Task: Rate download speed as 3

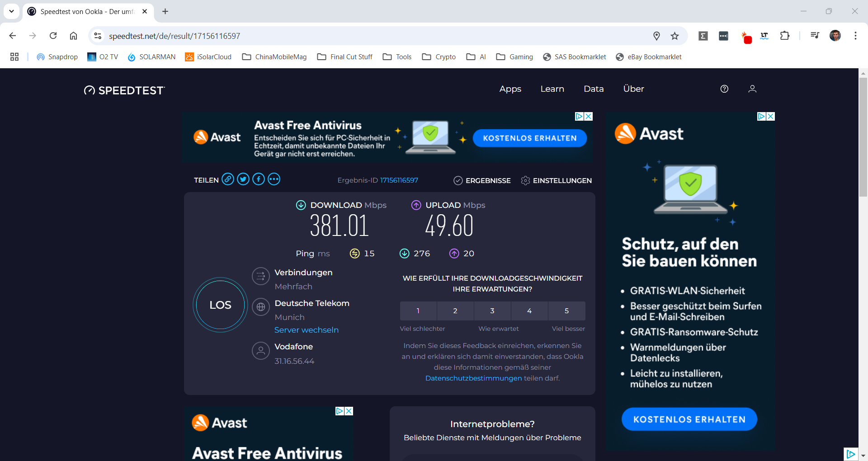Action: click(492, 311)
